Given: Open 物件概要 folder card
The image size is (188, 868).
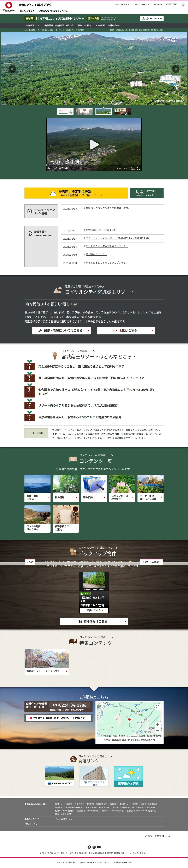Looking at the screenshot, I should point(94,488).
